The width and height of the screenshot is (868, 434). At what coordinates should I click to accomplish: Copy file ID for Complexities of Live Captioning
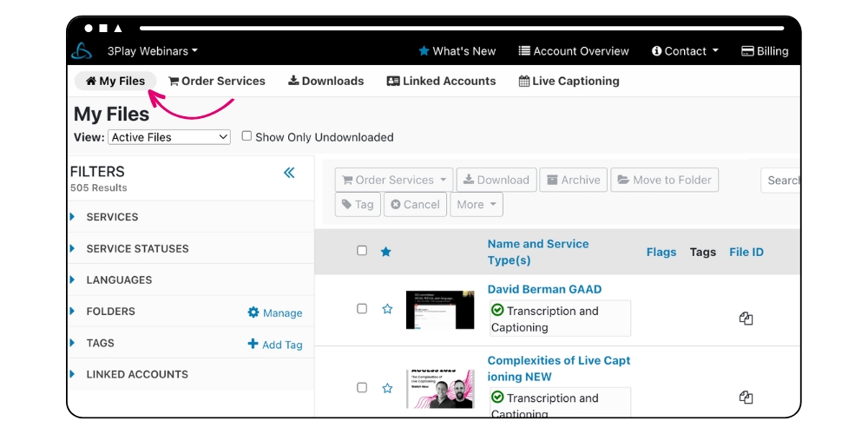(746, 397)
